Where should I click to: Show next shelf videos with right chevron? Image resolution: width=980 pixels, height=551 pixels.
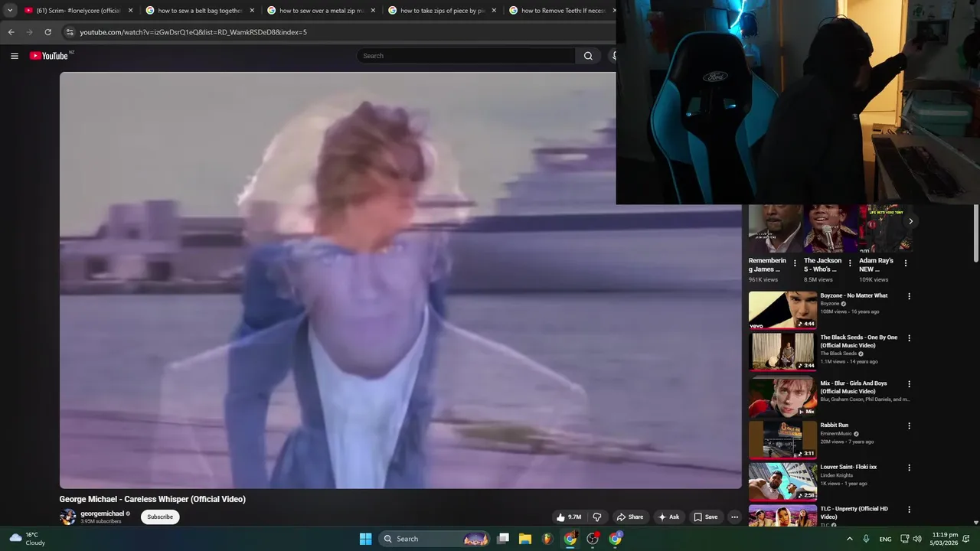[x=910, y=221]
